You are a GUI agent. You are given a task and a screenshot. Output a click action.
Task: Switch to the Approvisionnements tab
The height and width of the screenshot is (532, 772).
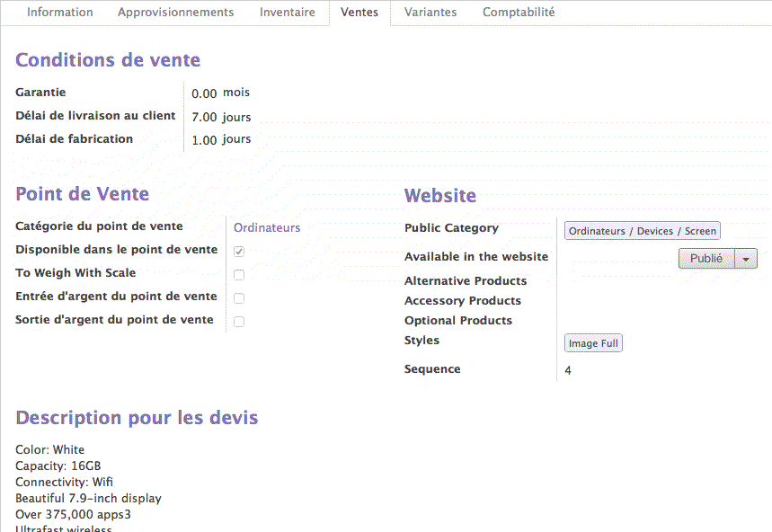(x=175, y=13)
